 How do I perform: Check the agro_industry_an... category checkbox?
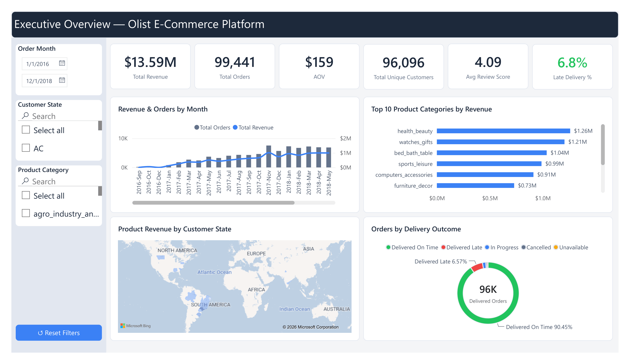pyautogui.click(x=26, y=213)
